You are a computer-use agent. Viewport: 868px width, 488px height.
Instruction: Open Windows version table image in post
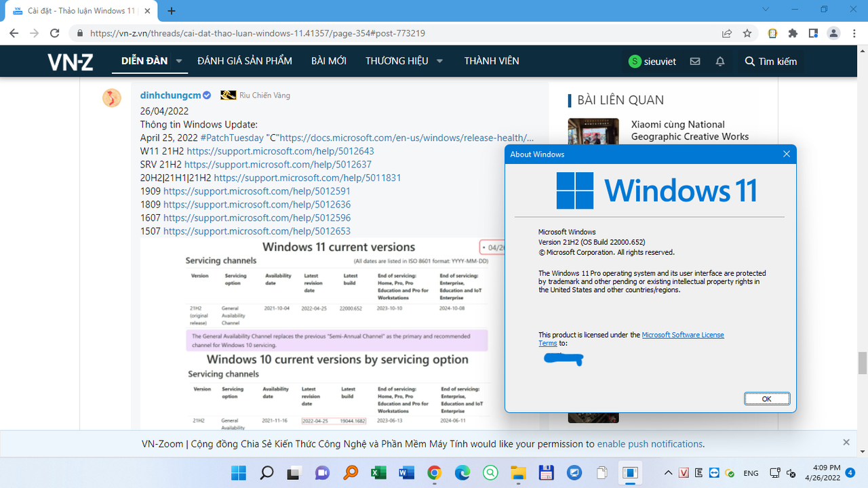[323, 333]
